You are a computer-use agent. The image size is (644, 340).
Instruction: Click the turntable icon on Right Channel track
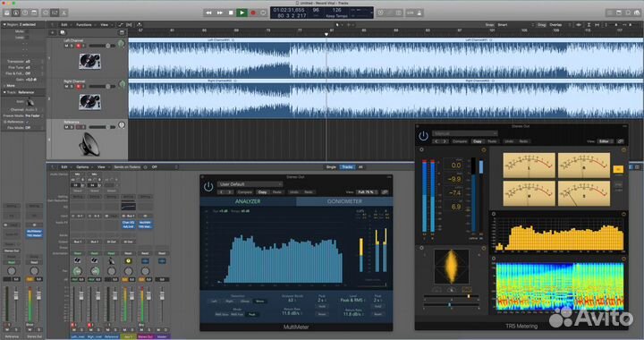(89, 102)
